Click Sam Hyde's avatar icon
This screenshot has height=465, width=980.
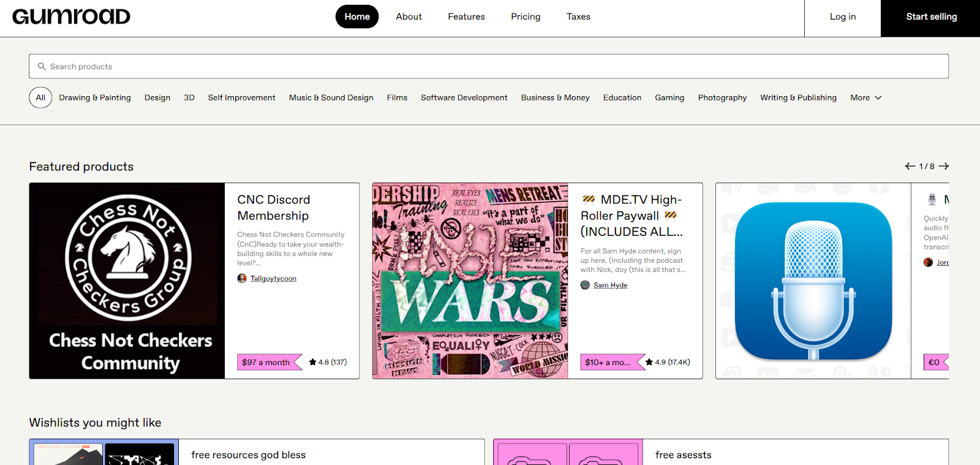click(x=585, y=285)
